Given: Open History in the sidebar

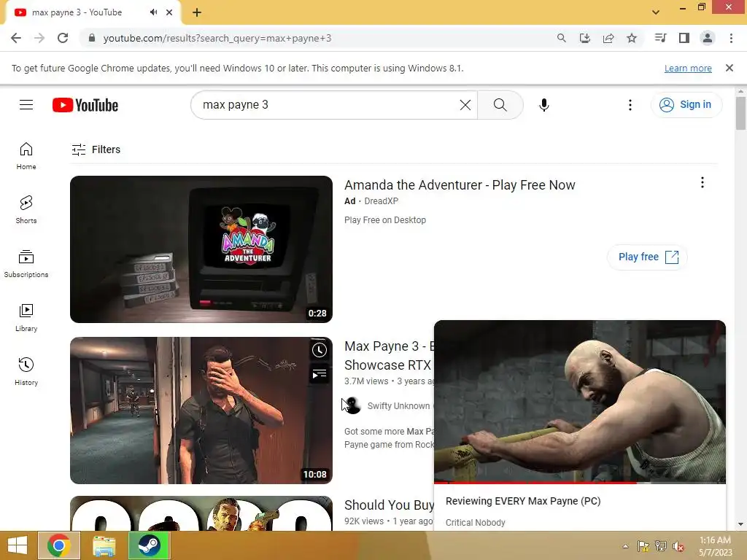Looking at the screenshot, I should pos(26,371).
